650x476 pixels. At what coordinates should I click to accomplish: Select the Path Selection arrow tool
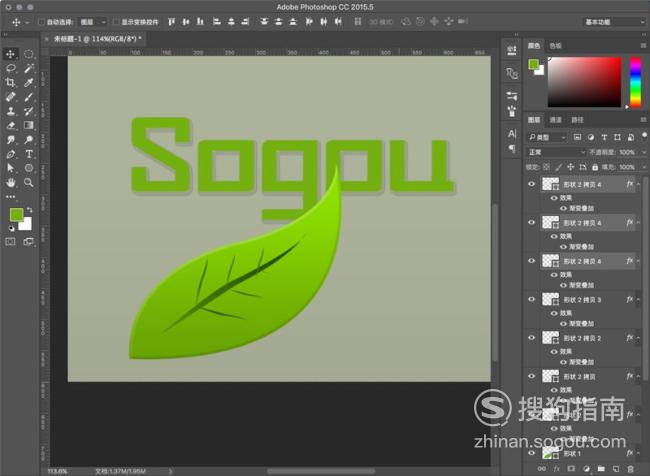(x=11, y=168)
